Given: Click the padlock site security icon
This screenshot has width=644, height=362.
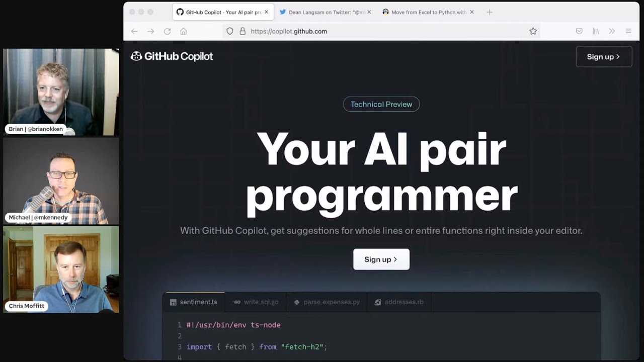Looking at the screenshot, I should coord(243,31).
